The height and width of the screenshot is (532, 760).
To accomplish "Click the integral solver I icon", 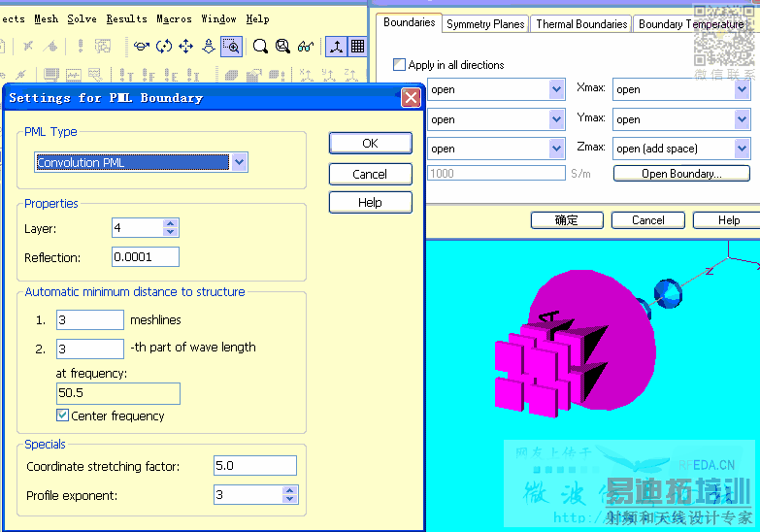I will tap(193, 75).
